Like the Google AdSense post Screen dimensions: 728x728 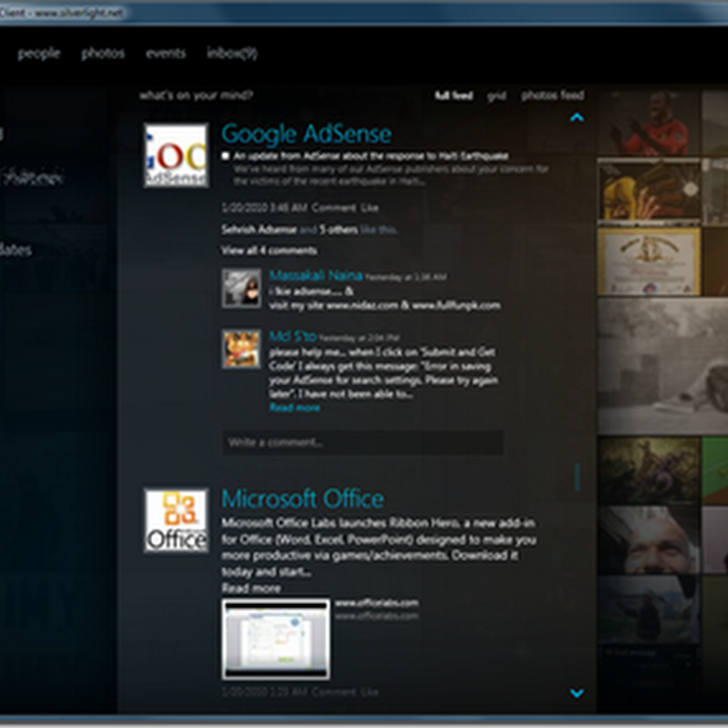[369, 207]
